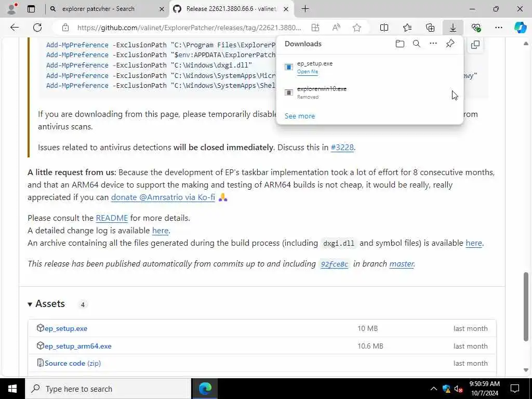The width and height of the screenshot is (532, 399).
Task: Click the scrollbar up arrow
Action: [526, 44]
